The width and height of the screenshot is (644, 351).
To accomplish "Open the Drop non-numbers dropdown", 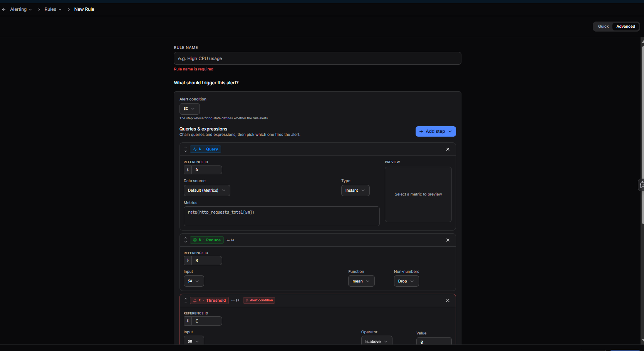I will pyautogui.click(x=406, y=281).
